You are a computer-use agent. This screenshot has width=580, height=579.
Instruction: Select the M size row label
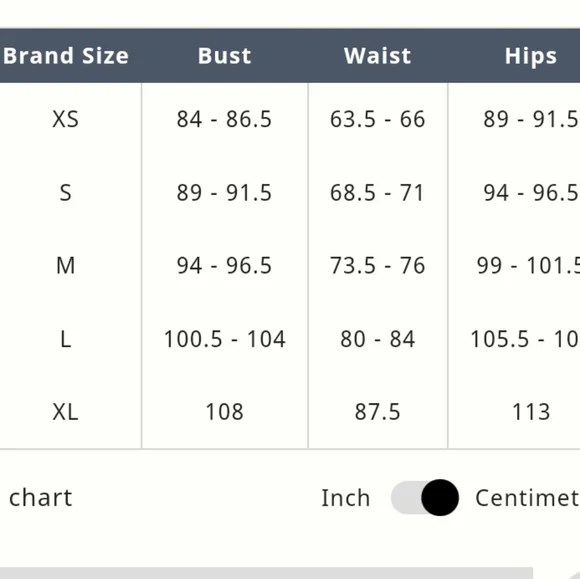pyautogui.click(x=65, y=266)
